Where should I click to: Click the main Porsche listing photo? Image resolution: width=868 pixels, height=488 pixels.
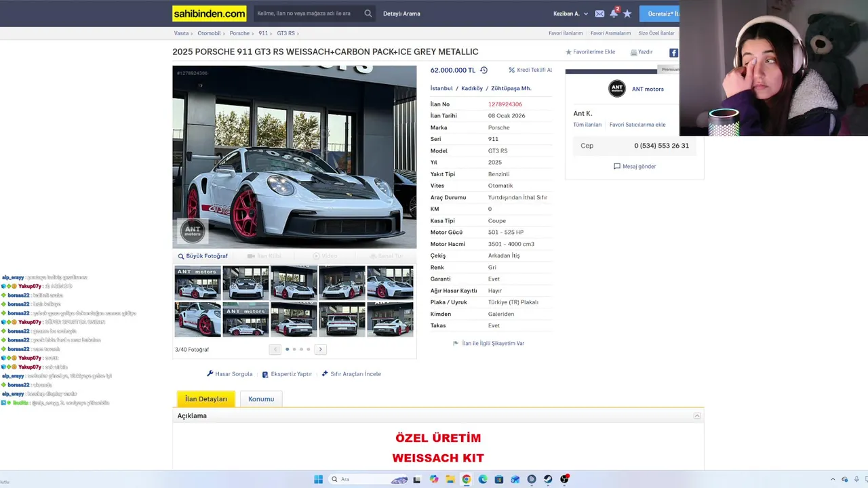[294, 157]
